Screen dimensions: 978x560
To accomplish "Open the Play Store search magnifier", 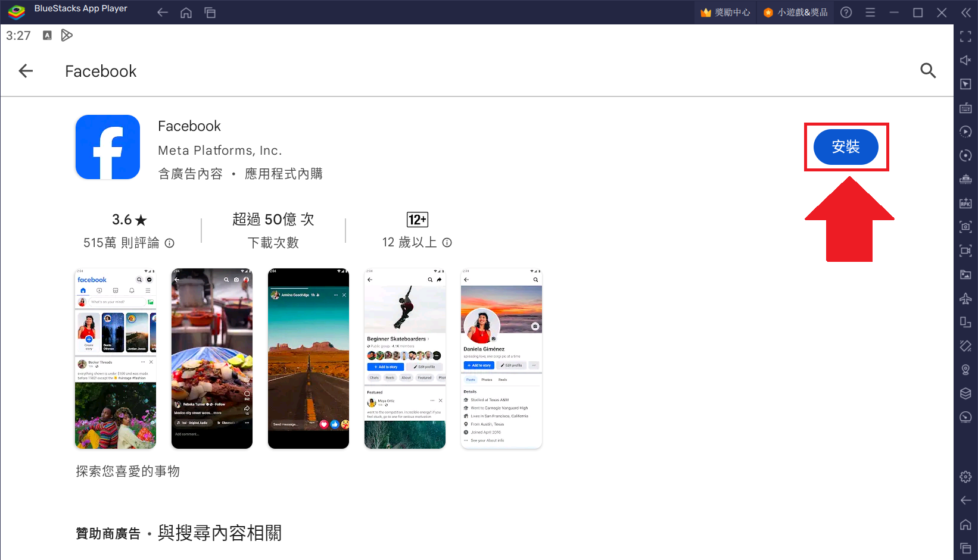I will (928, 71).
